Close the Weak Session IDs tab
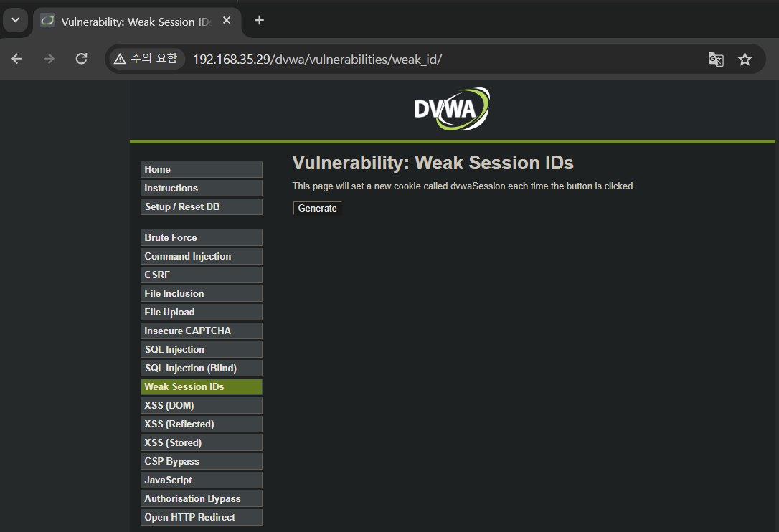Image resolution: width=779 pixels, height=532 pixels. coord(227,20)
